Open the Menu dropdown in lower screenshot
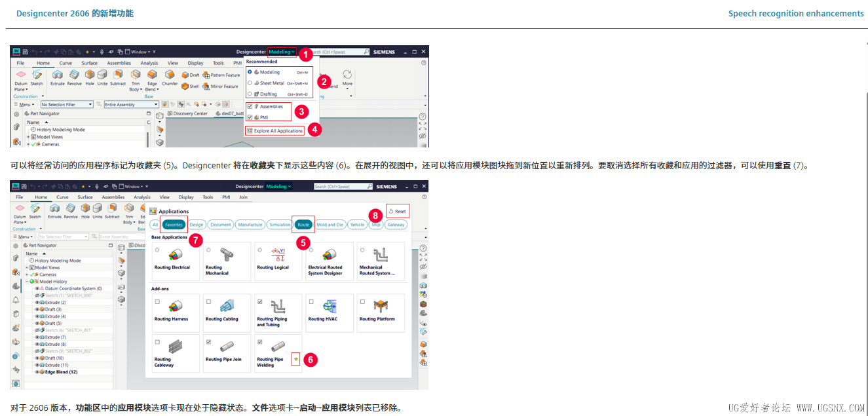868x416 pixels. 24,236
